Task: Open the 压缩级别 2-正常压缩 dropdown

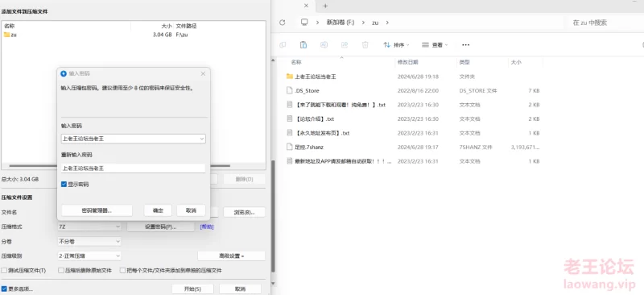Action: tap(89, 256)
